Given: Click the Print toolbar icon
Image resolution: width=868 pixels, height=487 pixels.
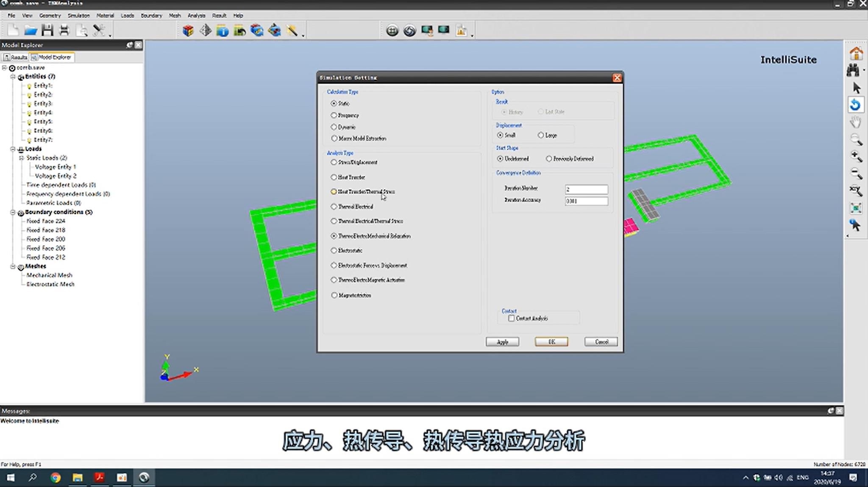Looking at the screenshot, I should tap(64, 31).
